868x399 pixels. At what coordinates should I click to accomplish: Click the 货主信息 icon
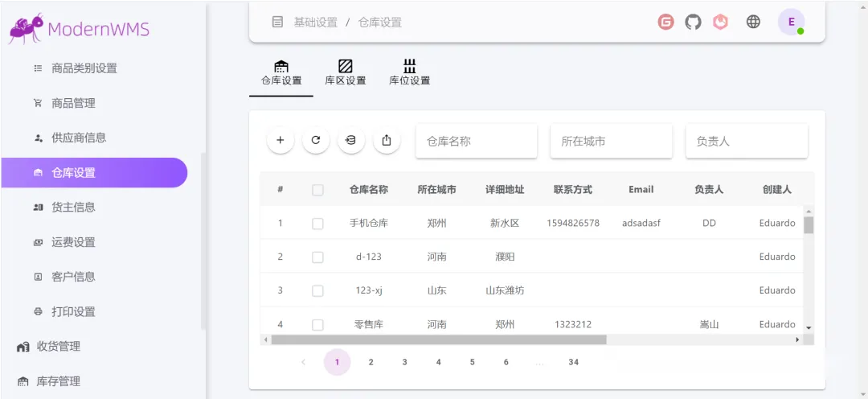pos(39,208)
